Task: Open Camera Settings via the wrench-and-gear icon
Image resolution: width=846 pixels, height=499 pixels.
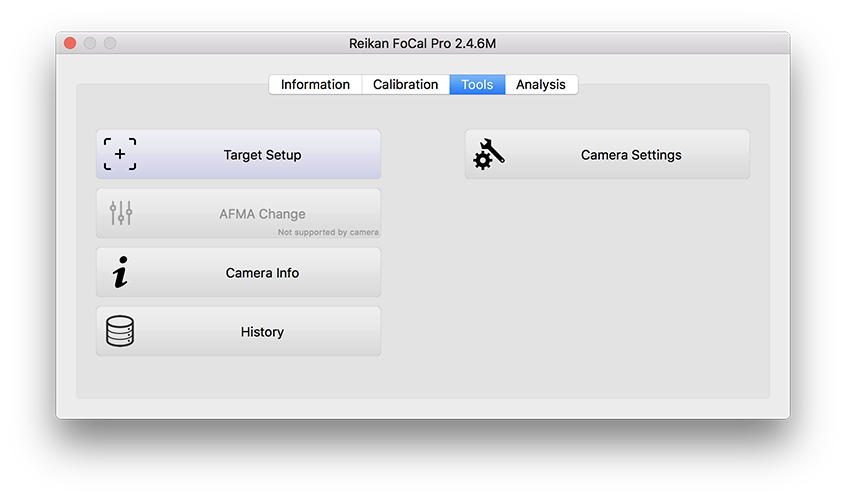Action: coord(489,154)
